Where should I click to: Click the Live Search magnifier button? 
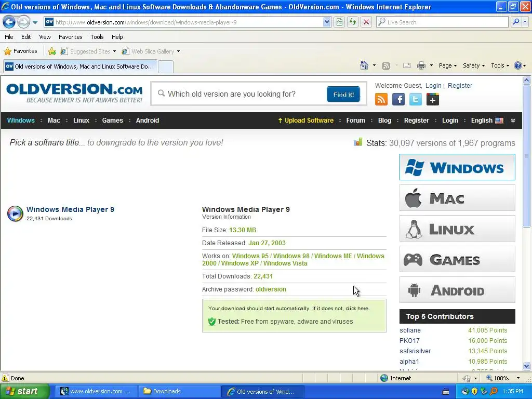(x=516, y=22)
